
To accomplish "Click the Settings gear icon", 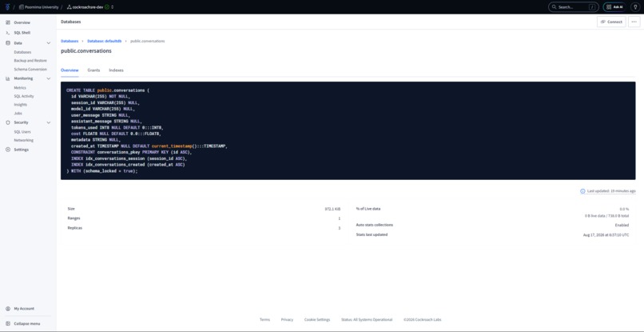I will click(x=8, y=150).
